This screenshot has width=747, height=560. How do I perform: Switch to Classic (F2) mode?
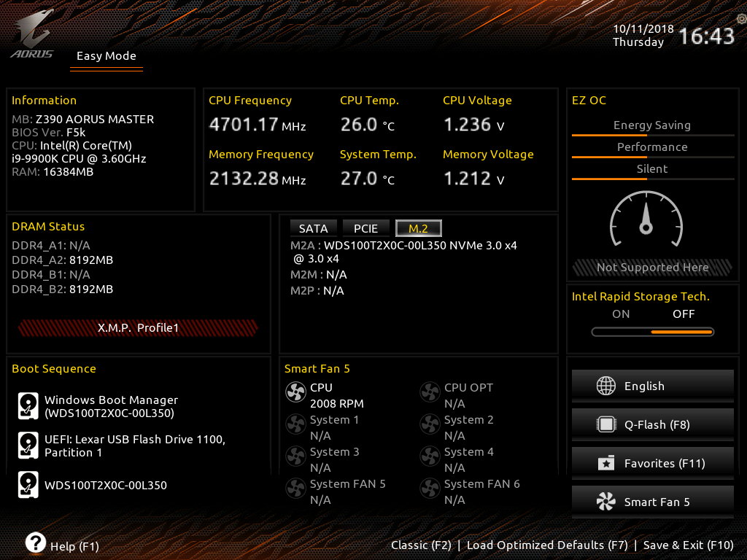tap(421, 545)
